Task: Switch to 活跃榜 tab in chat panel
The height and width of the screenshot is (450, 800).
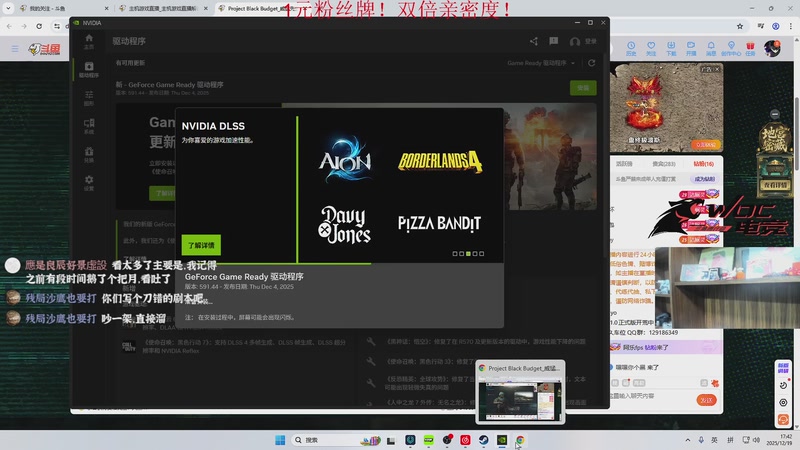Action: (x=624, y=164)
